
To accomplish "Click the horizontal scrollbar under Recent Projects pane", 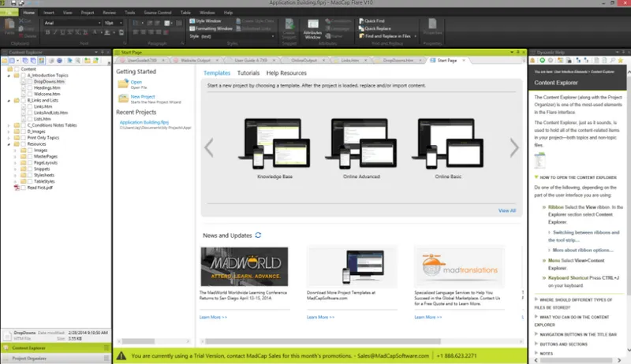I will tap(139, 341).
